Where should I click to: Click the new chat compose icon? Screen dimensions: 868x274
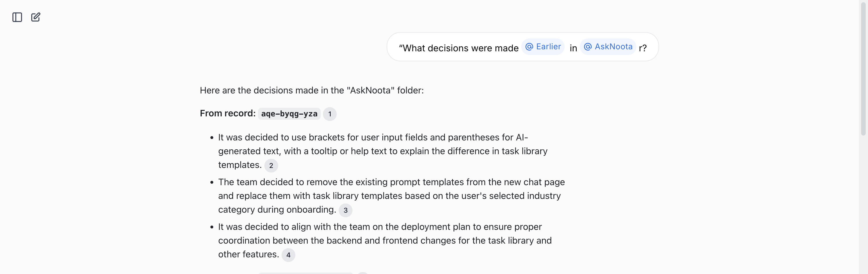tap(36, 17)
